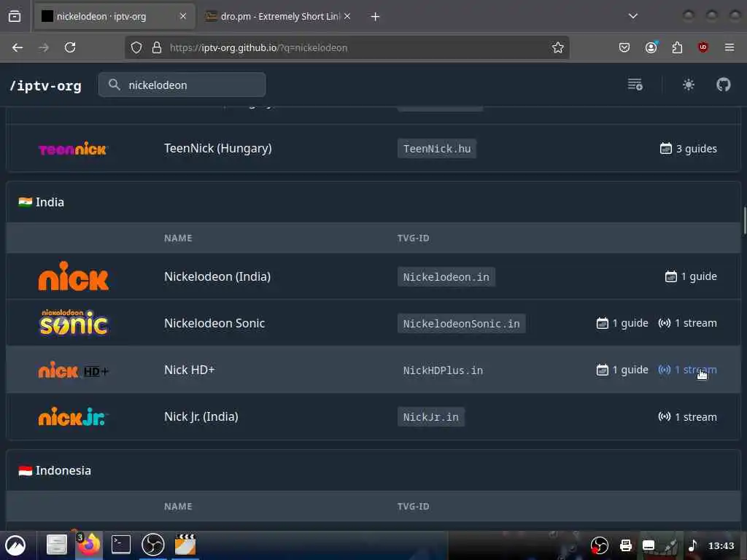Open the Pocket save icon
Viewport: 747px width, 560px height.
pos(624,47)
